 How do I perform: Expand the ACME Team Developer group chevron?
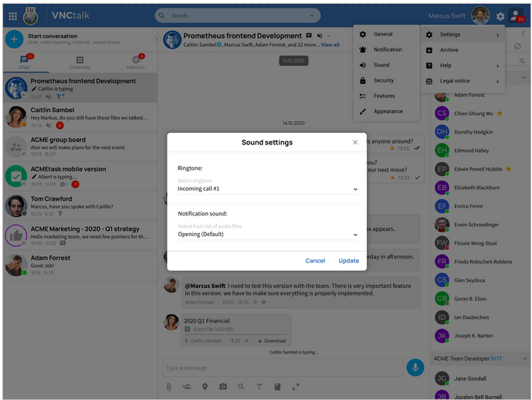tap(524, 358)
